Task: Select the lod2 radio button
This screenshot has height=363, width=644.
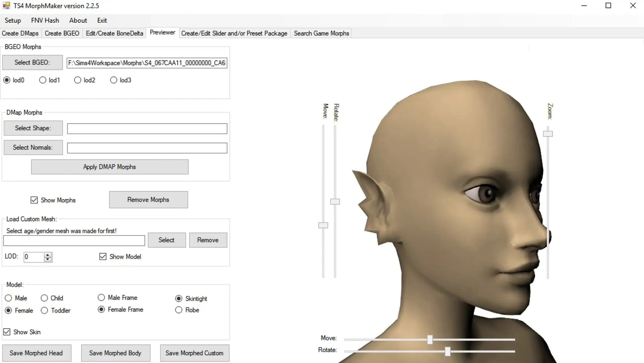Action: (x=77, y=80)
